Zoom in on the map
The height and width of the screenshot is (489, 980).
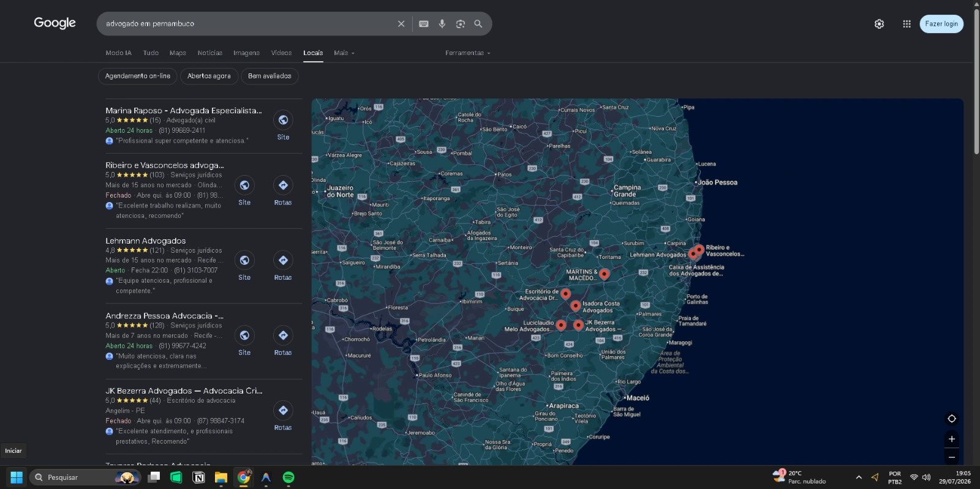pyautogui.click(x=952, y=439)
